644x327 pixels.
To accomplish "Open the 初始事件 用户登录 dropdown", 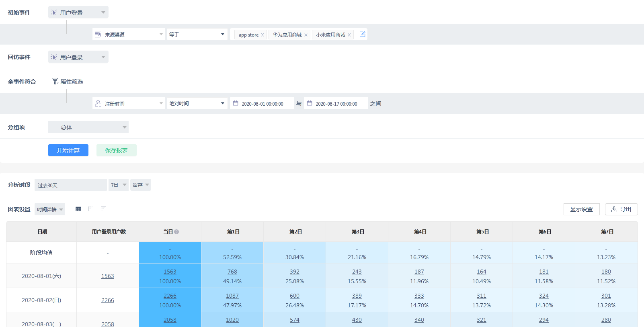I will pos(78,12).
